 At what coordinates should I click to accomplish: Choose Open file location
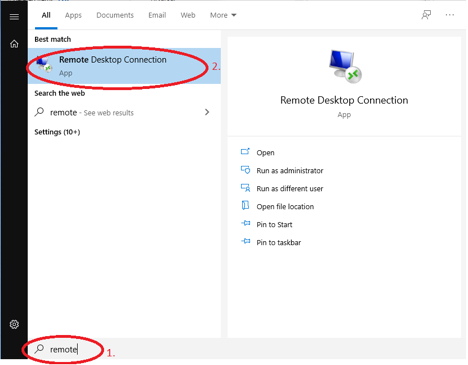click(x=285, y=207)
